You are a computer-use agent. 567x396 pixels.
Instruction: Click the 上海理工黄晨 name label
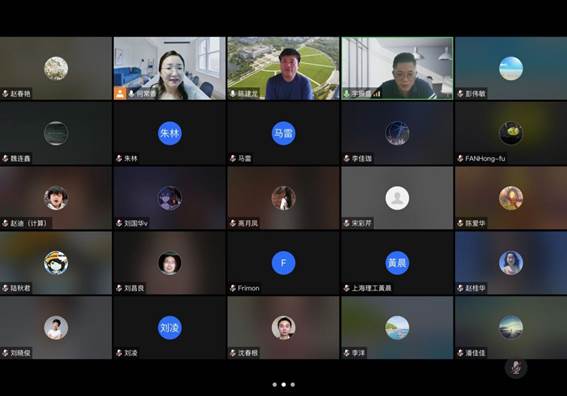371,288
